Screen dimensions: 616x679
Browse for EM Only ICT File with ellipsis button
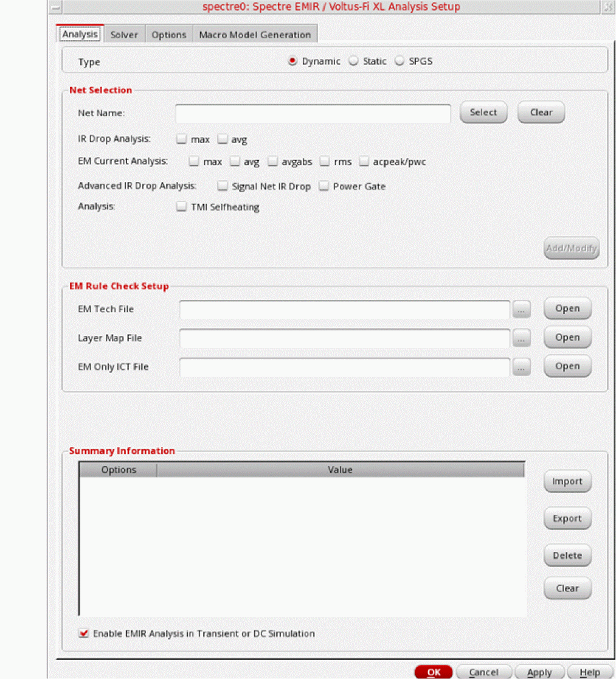pyautogui.click(x=522, y=367)
